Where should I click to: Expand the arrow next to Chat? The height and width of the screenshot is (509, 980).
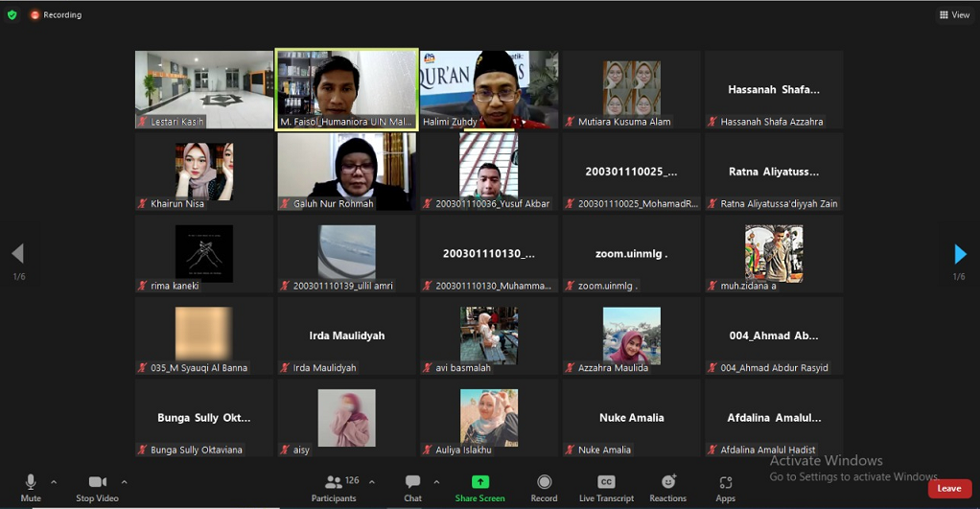[436, 481]
